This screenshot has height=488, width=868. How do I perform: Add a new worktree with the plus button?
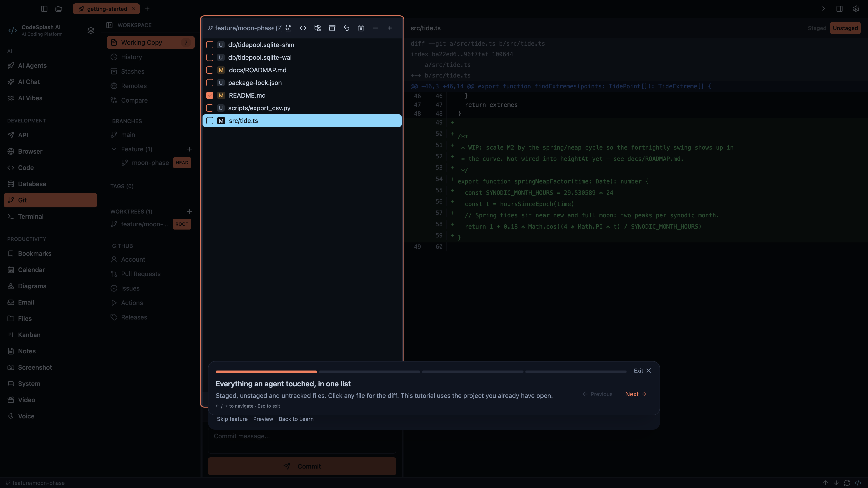pos(189,211)
